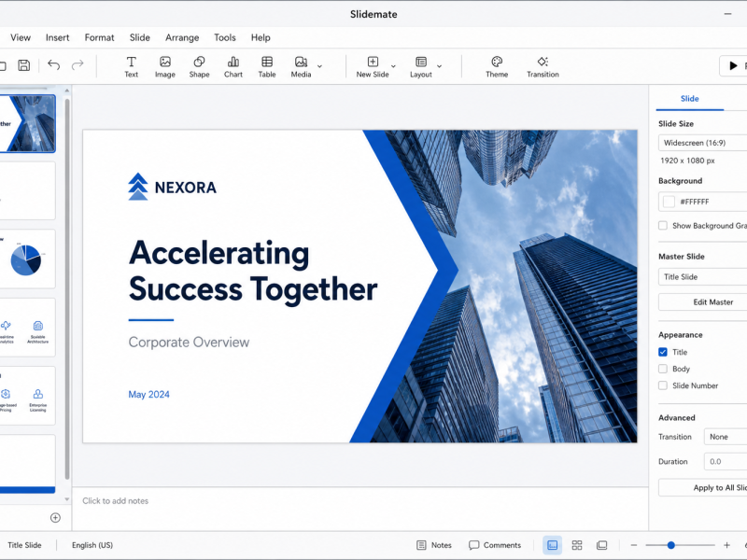Select the Slide properties tab
The width and height of the screenshot is (747, 560).
[x=689, y=99]
